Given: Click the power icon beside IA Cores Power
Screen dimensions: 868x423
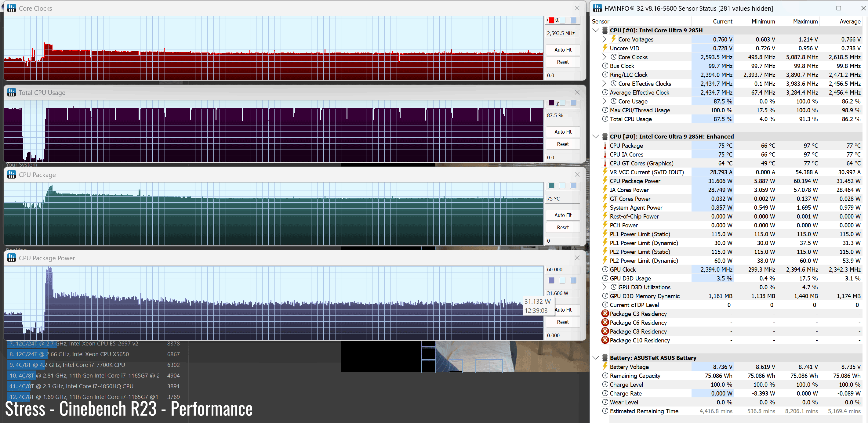Looking at the screenshot, I should pyautogui.click(x=605, y=190).
